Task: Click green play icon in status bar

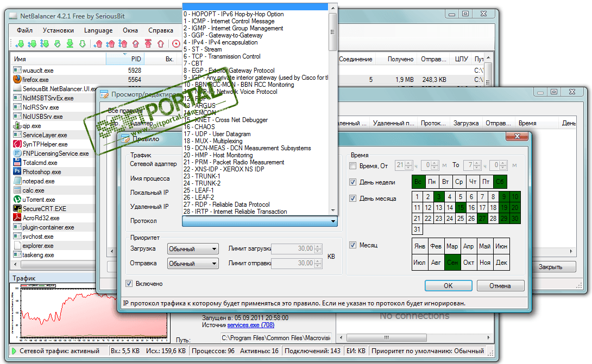Action: 14,351
